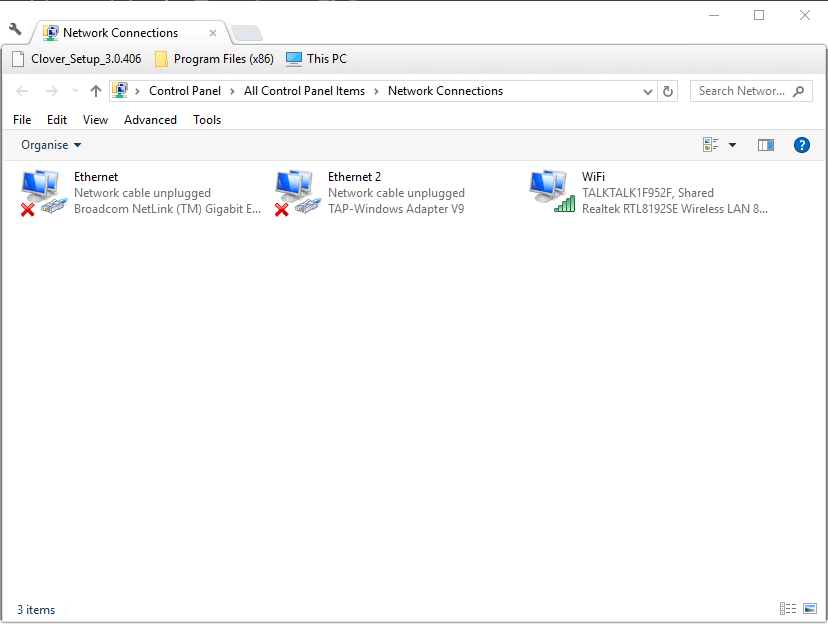Open the Organise dropdown
828x624 pixels.
coord(51,145)
